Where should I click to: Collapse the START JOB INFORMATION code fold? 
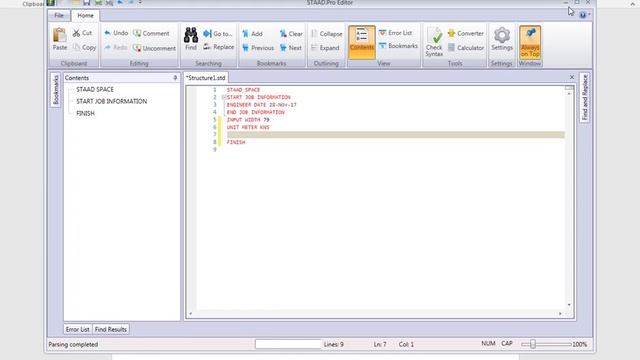coord(224,97)
